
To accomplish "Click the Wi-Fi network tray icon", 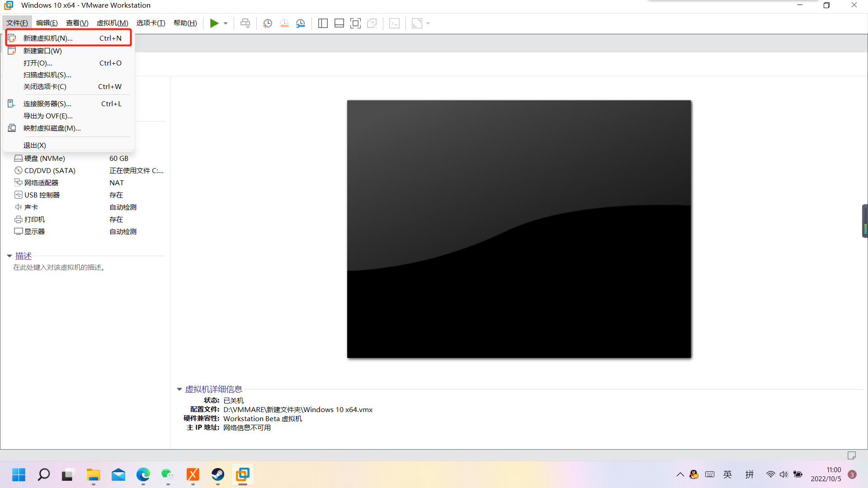I will pos(771,474).
